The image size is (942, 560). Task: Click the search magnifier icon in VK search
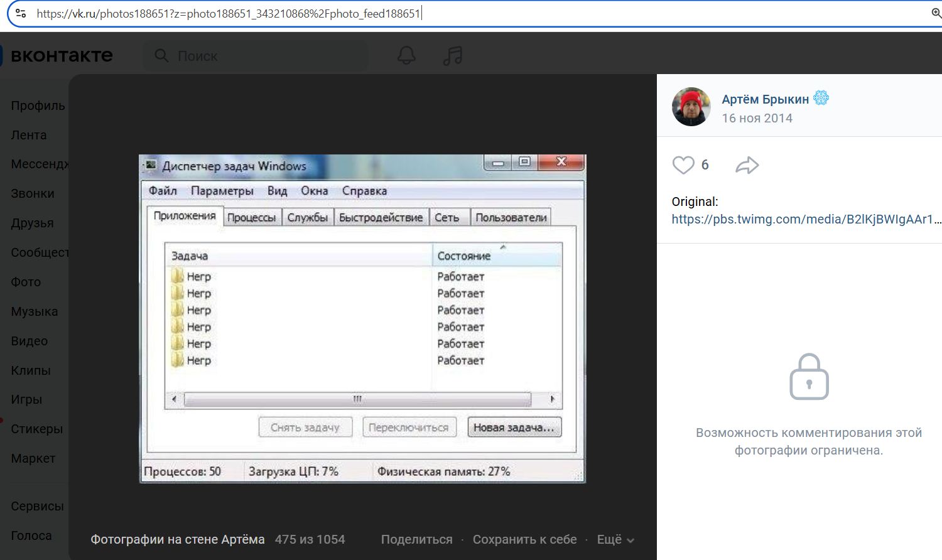tap(161, 56)
